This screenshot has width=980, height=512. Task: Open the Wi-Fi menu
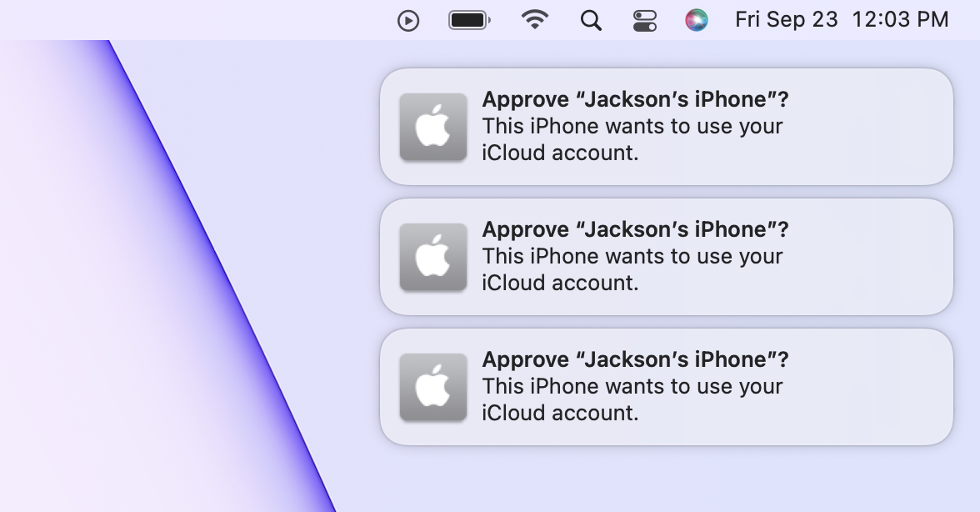(535, 20)
